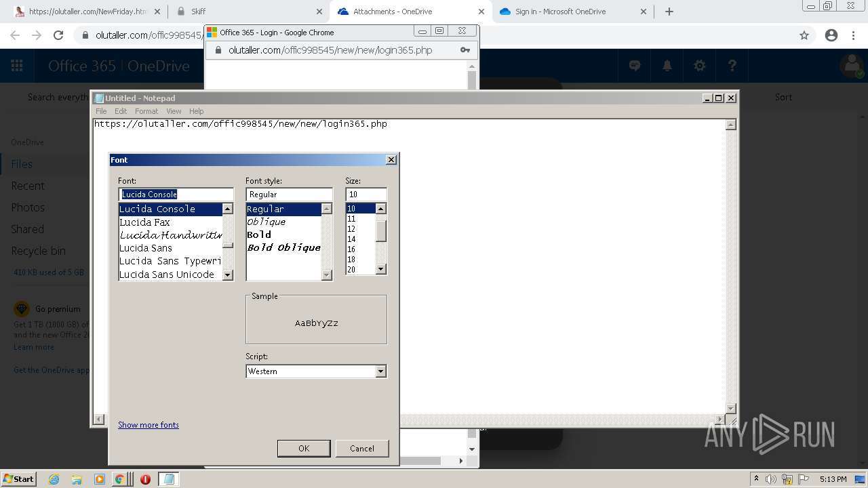Image resolution: width=868 pixels, height=488 pixels.
Task: Open the Office 365 app launcher grid
Action: (17, 66)
